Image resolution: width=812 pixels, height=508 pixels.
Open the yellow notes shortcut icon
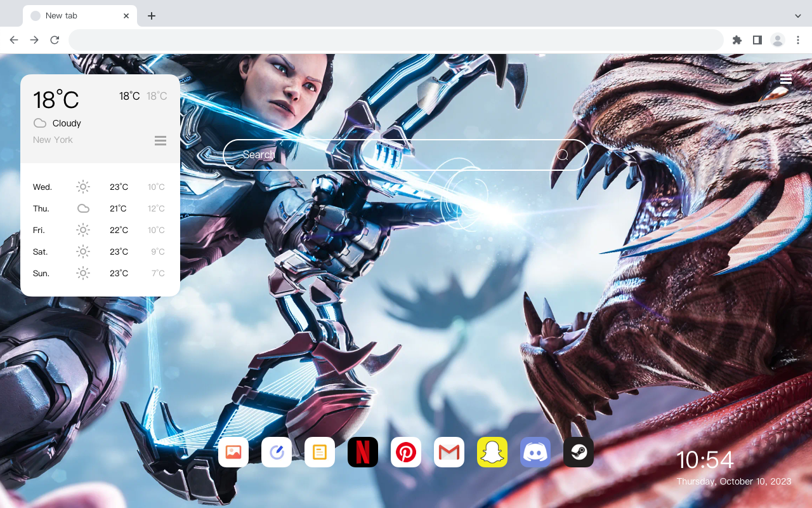tap(320, 452)
